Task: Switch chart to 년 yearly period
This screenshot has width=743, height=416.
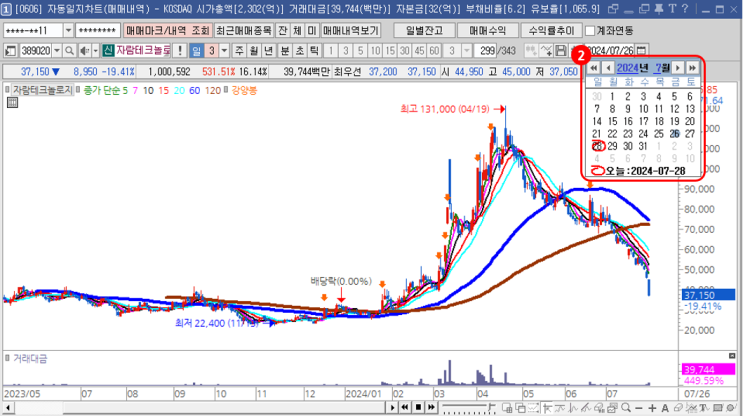Action: 269,50
